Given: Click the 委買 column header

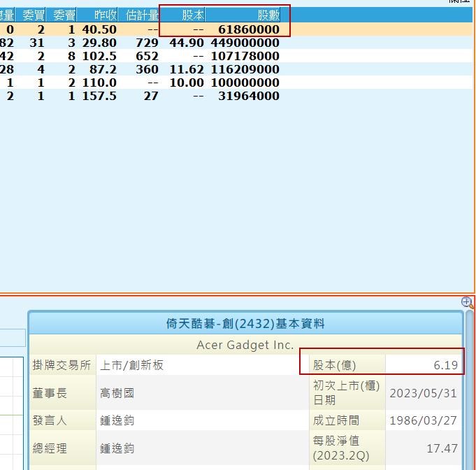Looking at the screenshot, I should (33, 15).
